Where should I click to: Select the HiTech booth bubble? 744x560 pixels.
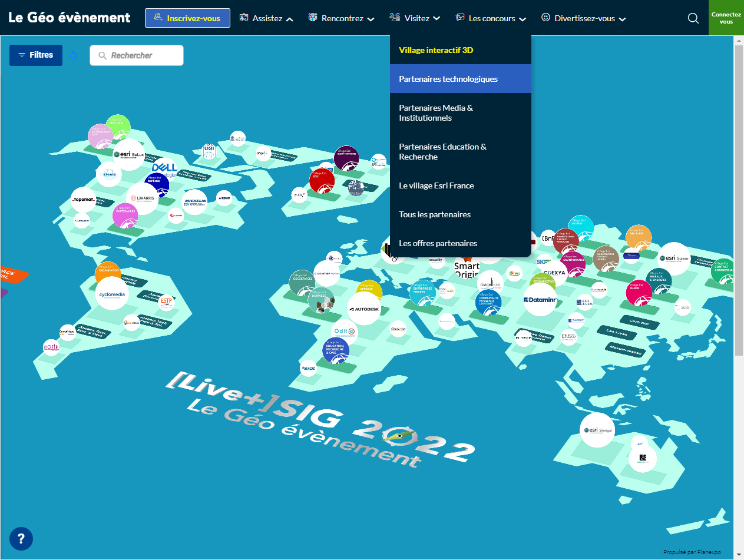(524, 338)
